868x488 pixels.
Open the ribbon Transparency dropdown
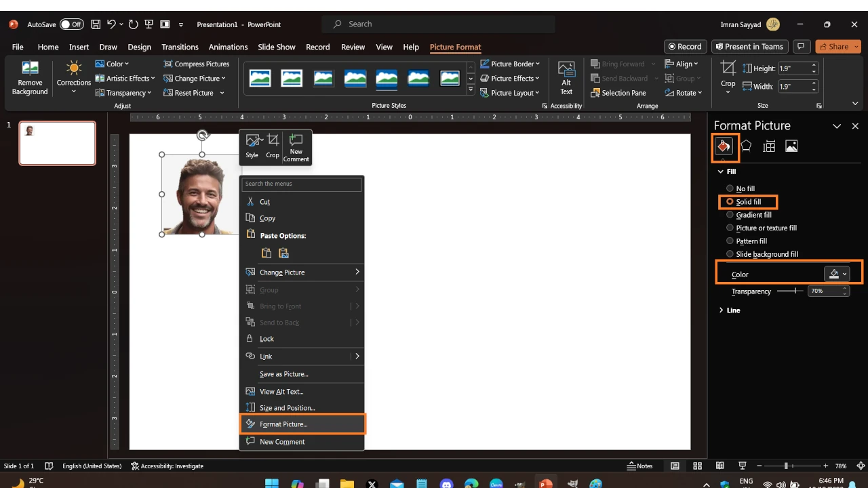[123, 93]
